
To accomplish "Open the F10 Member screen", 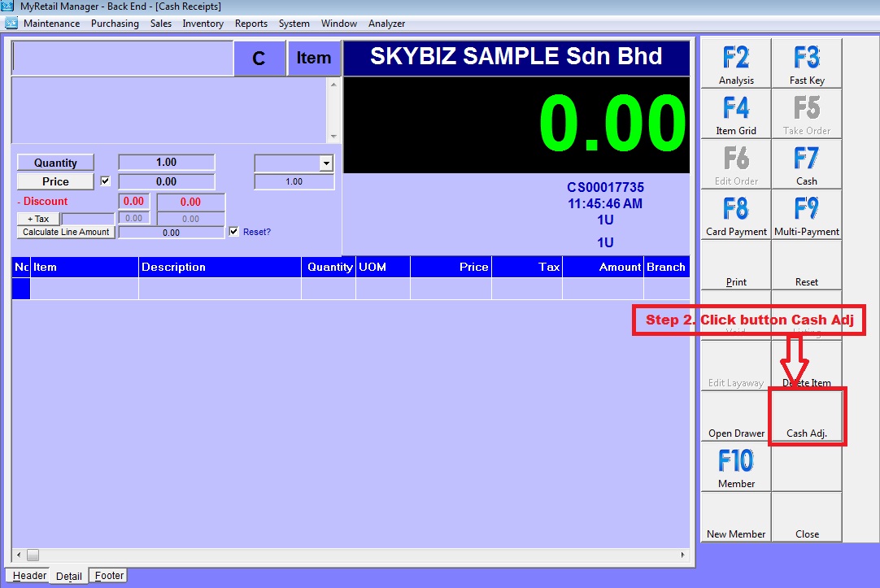I will point(734,468).
